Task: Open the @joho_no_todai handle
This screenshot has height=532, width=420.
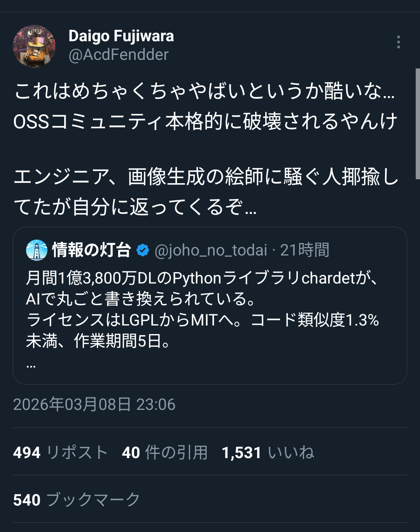Action: click(x=211, y=250)
